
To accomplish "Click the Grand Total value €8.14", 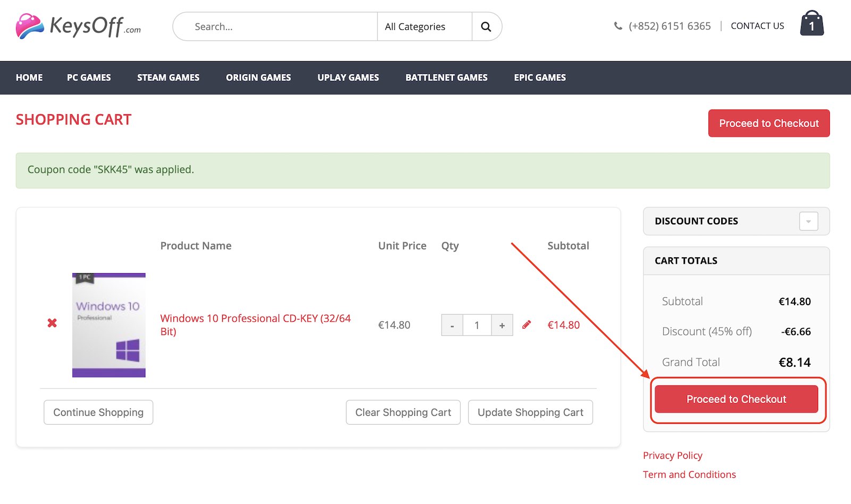I will pyautogui.click(x=795, y=363).
